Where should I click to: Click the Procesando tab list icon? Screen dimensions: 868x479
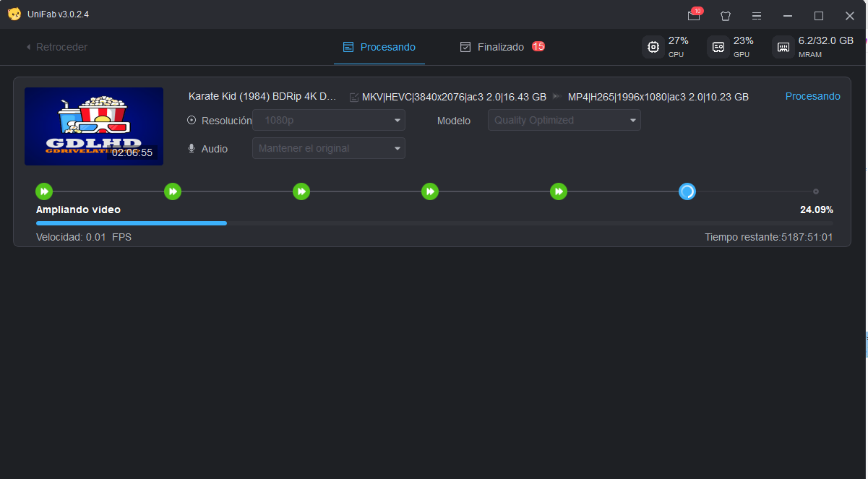pos(348,47)
